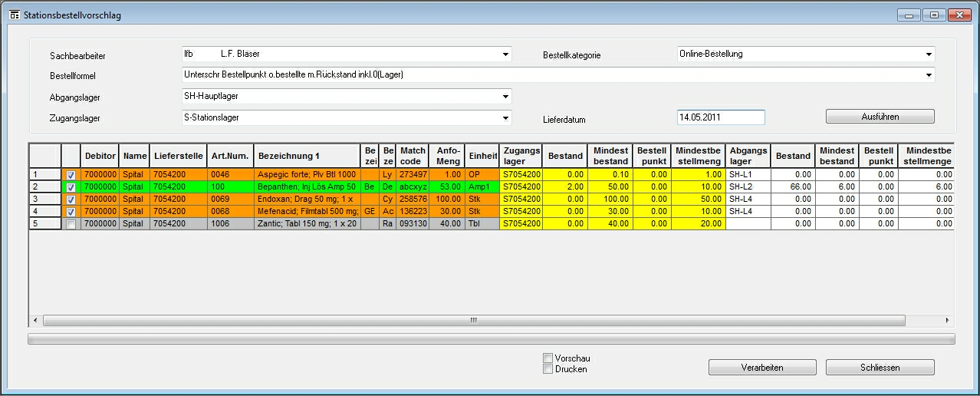
Task: Click the scrollbar right arrow of table
Action: point(947,321)
